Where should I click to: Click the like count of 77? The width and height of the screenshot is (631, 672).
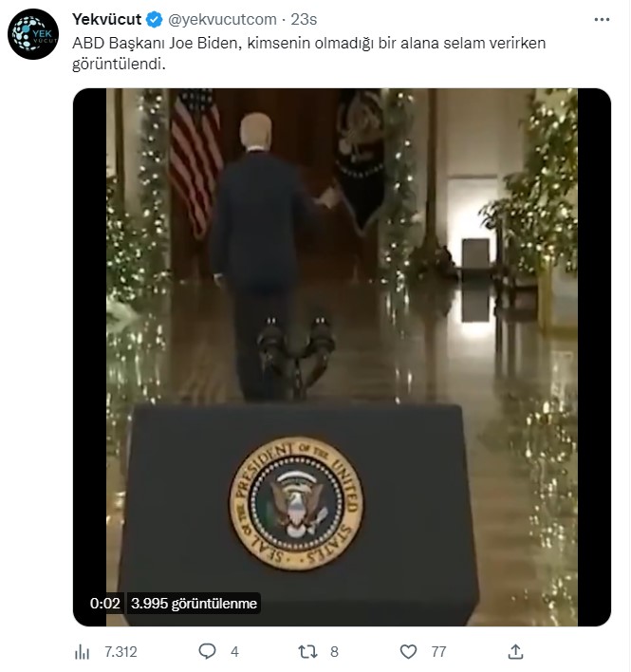coord(438,652)
